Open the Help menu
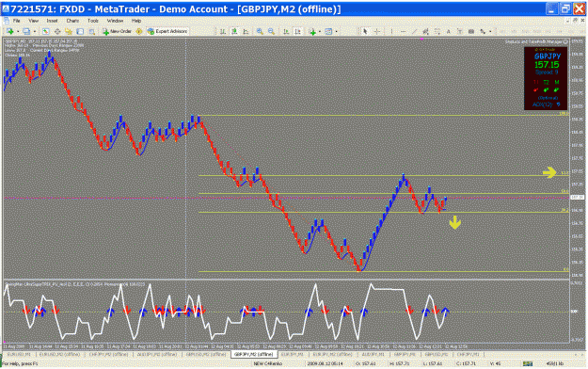Screen dimensions: 588x369 pos(136,21)
